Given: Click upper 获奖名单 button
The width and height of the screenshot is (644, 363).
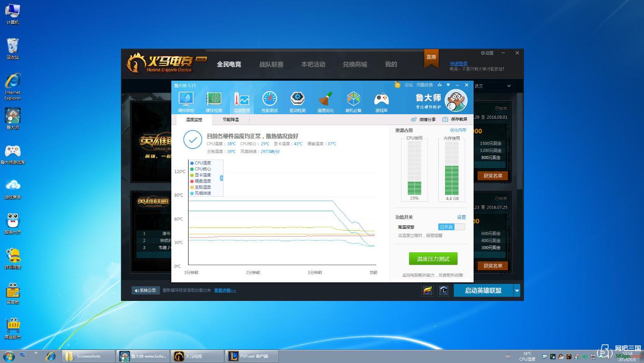Looking at the screenshot, I should (493, 176).
